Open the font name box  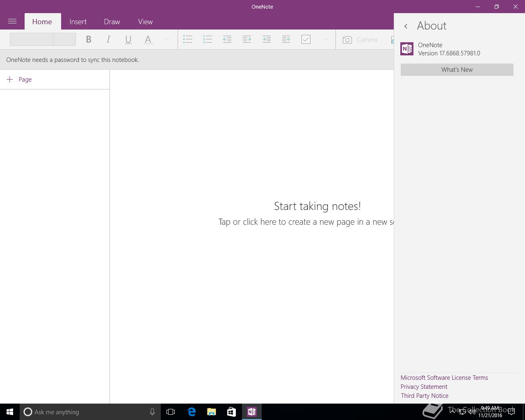coord(32,39)
